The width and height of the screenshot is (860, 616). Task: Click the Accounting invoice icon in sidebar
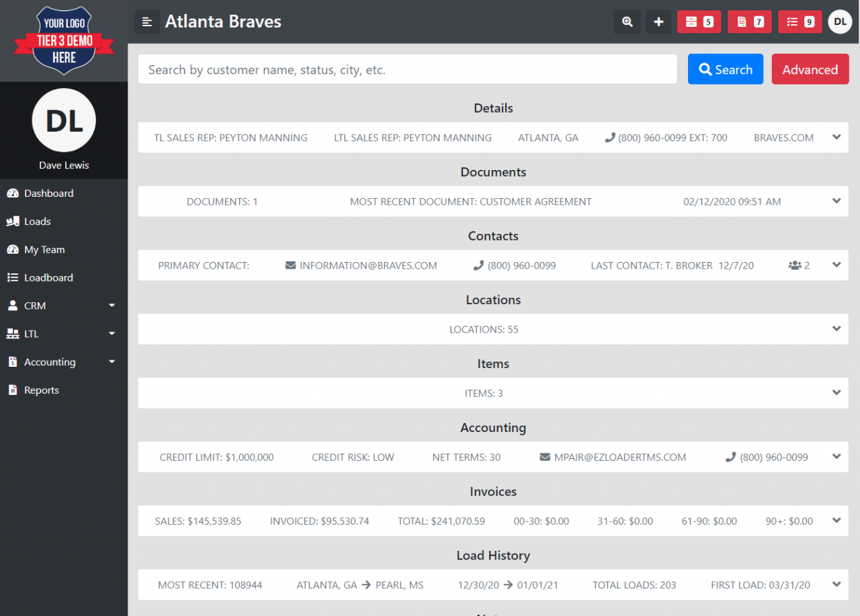pyautogui.click(x=13, y=362)
